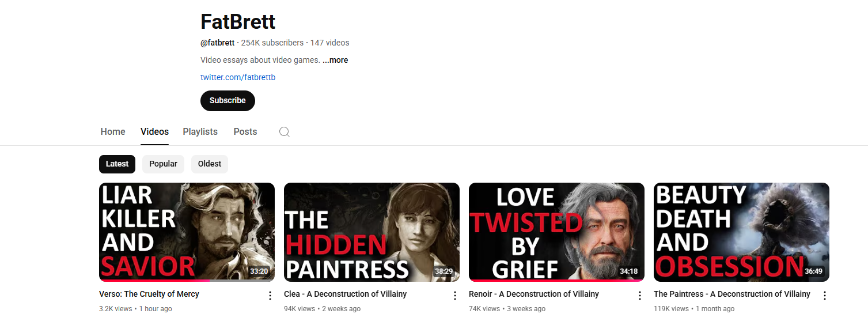Screen dimensions: 868x325
Task: Switch to the Home tab
Action: coord(113,131)
